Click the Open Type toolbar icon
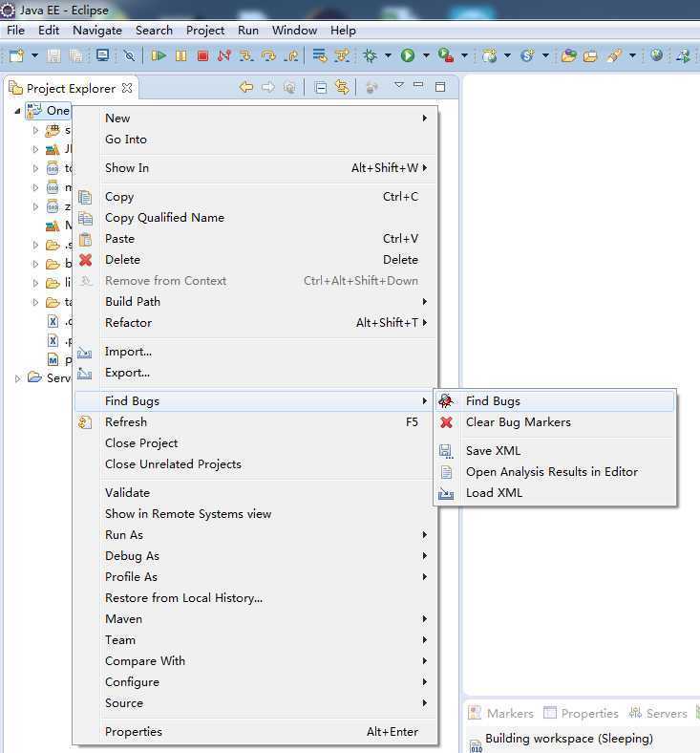Screen dimensions: 700x753 568,56
